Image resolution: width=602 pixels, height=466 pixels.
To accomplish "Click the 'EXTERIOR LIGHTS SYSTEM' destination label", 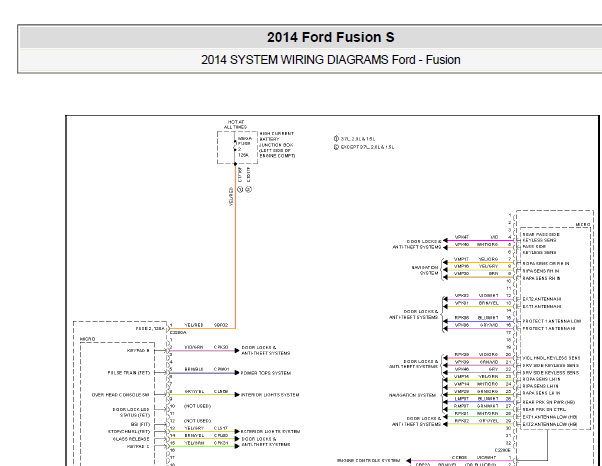I will [270, 432].
